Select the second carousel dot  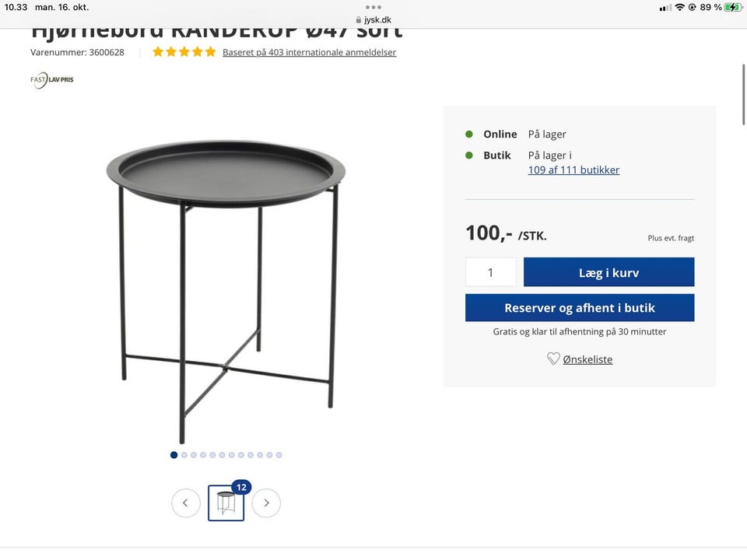[184, 455]
